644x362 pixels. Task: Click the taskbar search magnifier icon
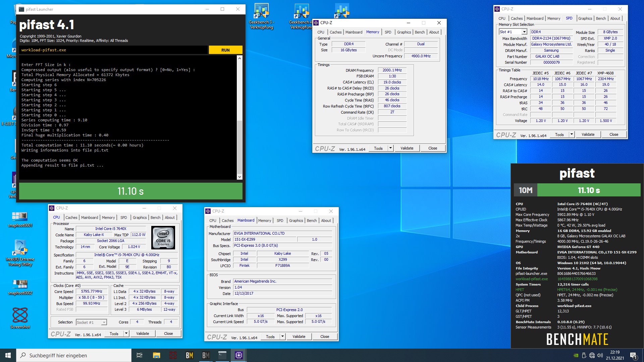pyautogui.click(x=23, y=355)
